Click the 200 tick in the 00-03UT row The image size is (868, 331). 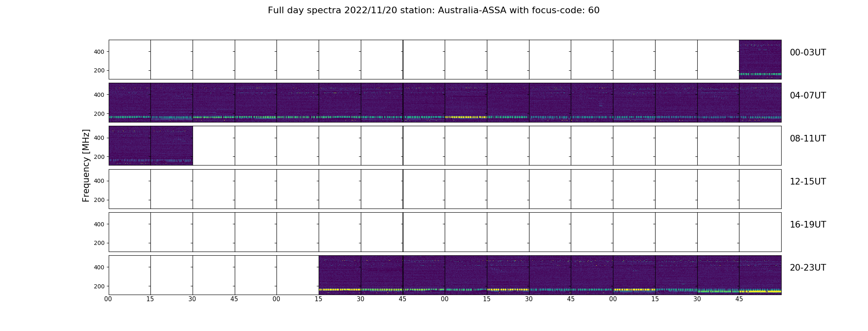click(x=99, y=70)
